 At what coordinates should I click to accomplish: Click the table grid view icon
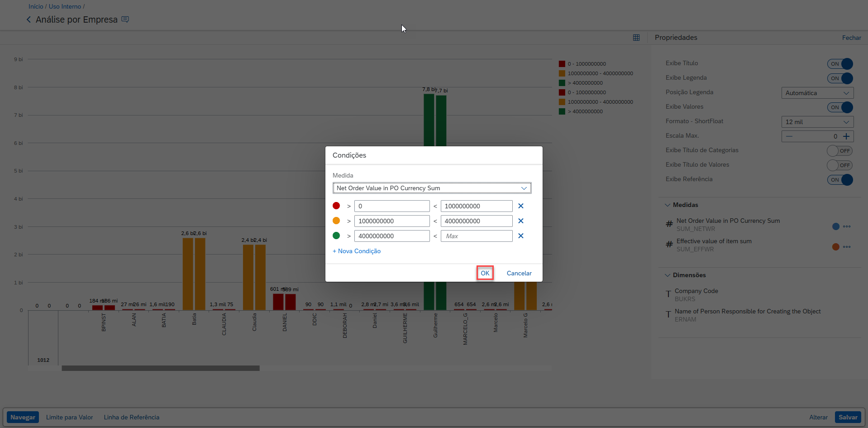636,38
